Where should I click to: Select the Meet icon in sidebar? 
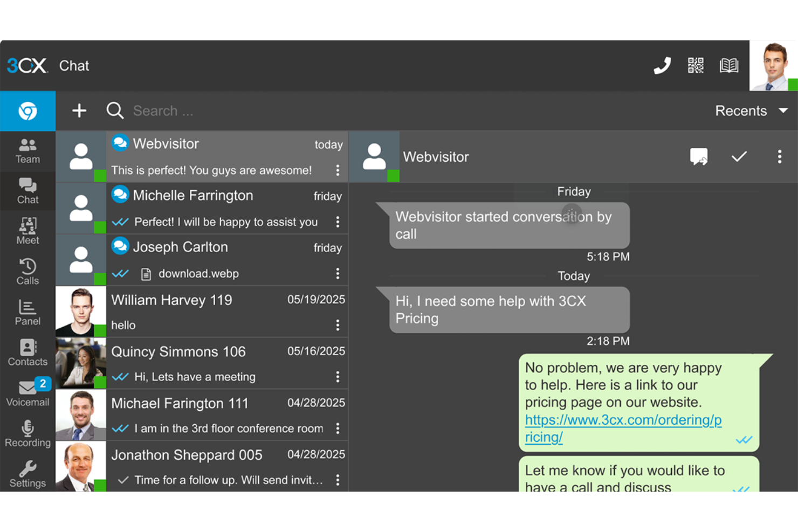pos(27,231)
